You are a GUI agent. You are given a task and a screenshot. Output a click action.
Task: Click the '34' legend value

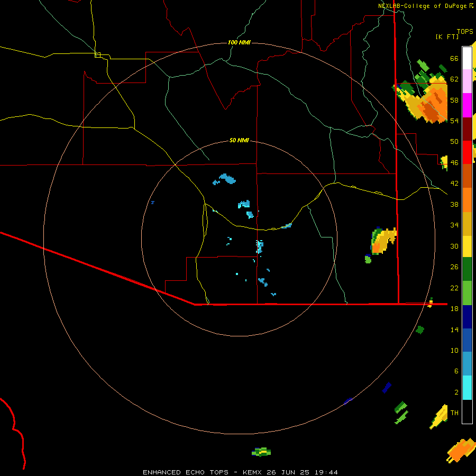(454, 225)
